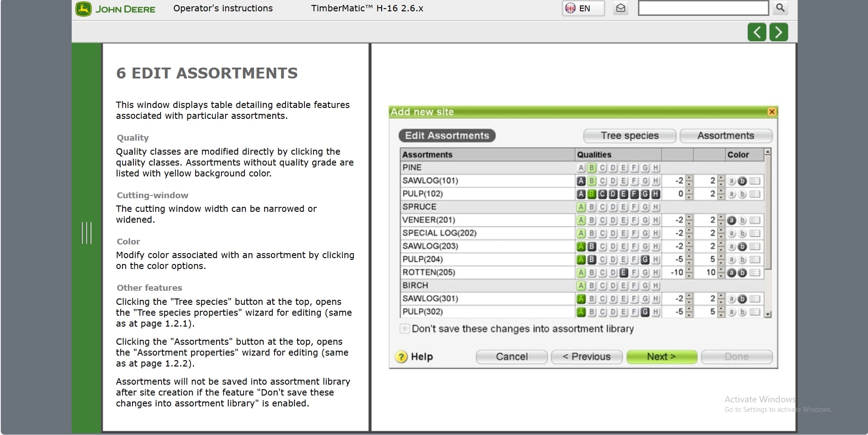
Task: Open the color grid icon for PULP(302)
Action: pos(755,312)
